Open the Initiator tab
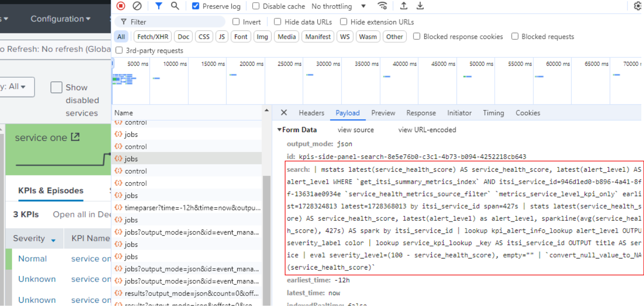 point(459,113)
